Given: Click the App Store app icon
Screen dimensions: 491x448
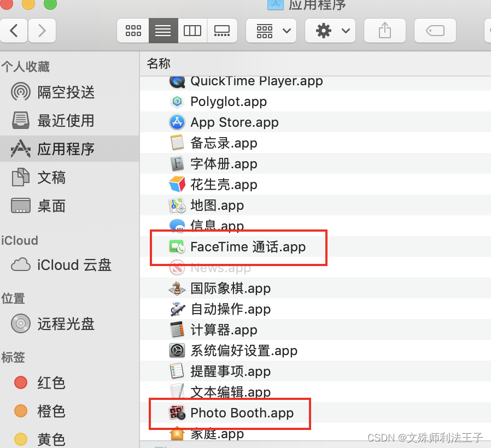Looking at the screenshot, I should coord(177,122).
